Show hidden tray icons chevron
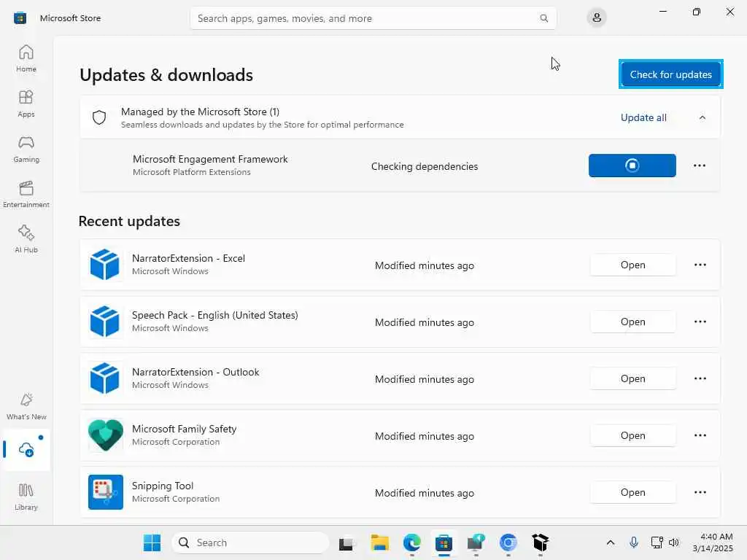The image size is (747, 560). (611, 542)
